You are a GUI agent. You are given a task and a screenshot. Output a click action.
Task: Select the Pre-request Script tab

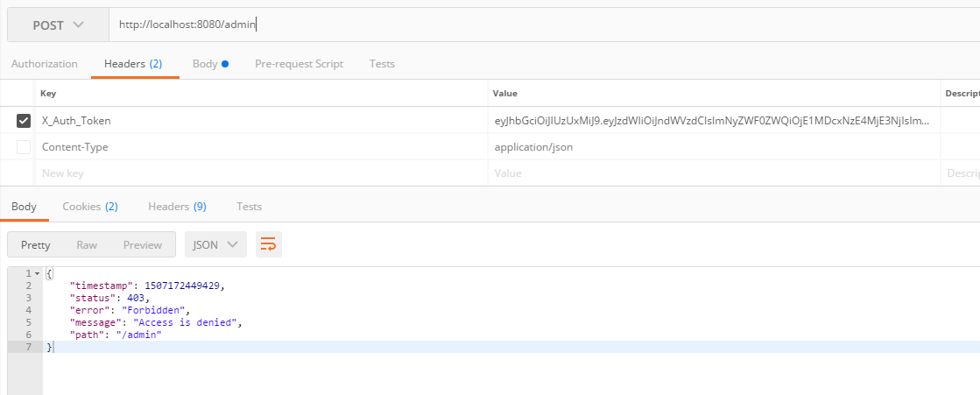(x=299, y=64)
